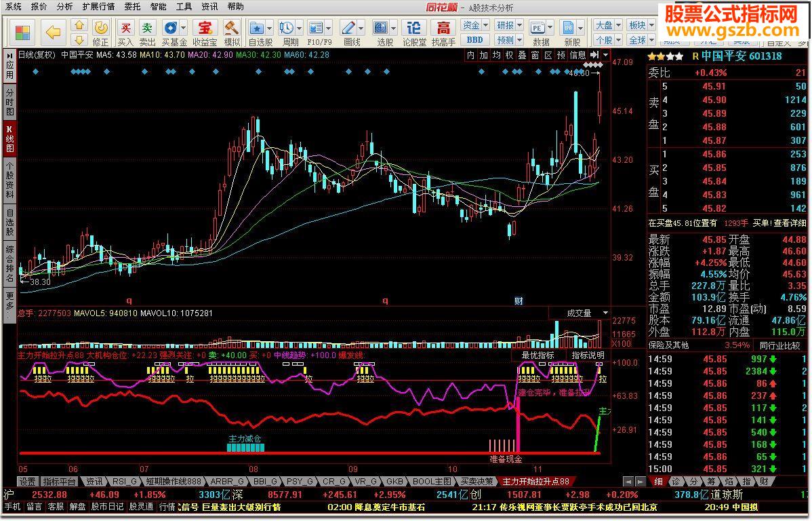812x521 pixels.
Task: Select the 细 detail tab at bottom right
Action: click(659, 482)
